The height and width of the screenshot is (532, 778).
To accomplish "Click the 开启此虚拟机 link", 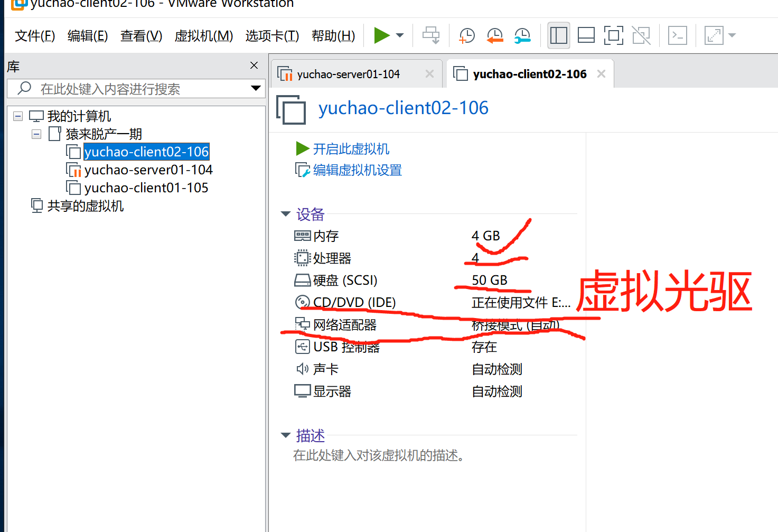I will tap(351, 149).
